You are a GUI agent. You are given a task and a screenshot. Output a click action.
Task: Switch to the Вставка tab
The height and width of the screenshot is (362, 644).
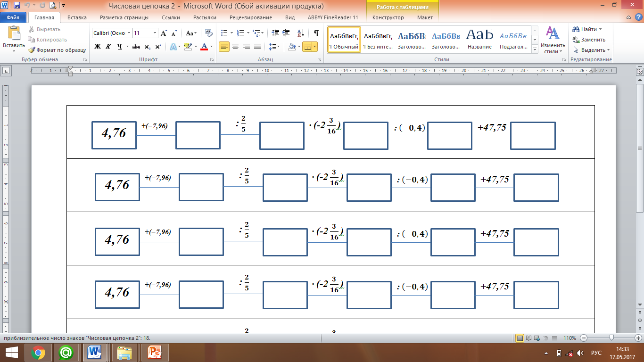pos(77,17)
